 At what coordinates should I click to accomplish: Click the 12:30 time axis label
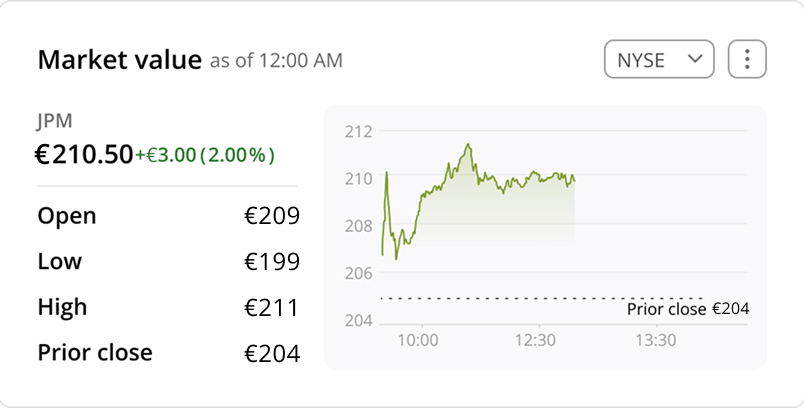(x=535, y=340)
